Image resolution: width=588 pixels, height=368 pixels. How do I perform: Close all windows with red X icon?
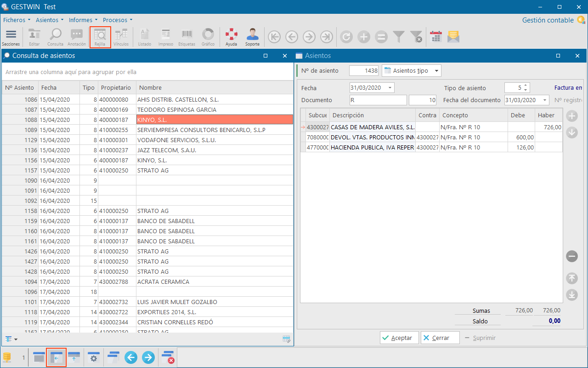pos(168,357)
